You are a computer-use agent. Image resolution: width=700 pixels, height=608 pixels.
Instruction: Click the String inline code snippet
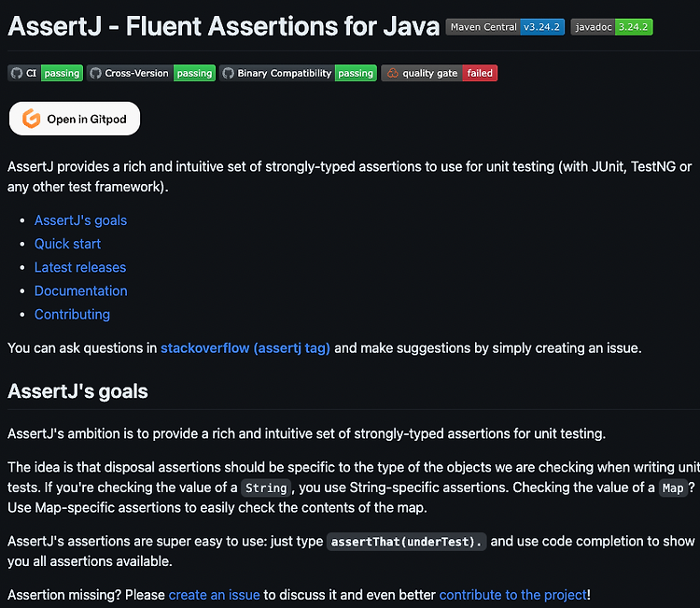tap(266, 488)
